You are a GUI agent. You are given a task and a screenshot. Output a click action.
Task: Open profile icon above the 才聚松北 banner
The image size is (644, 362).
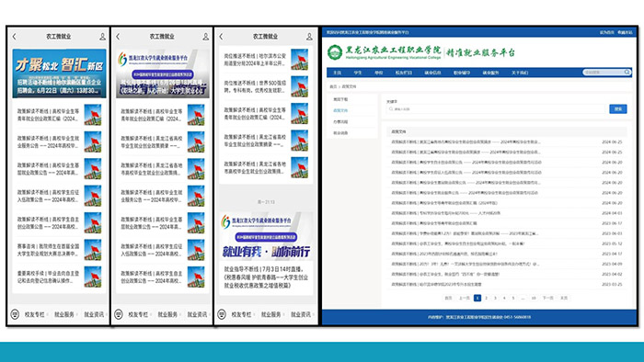click(102, 37)
